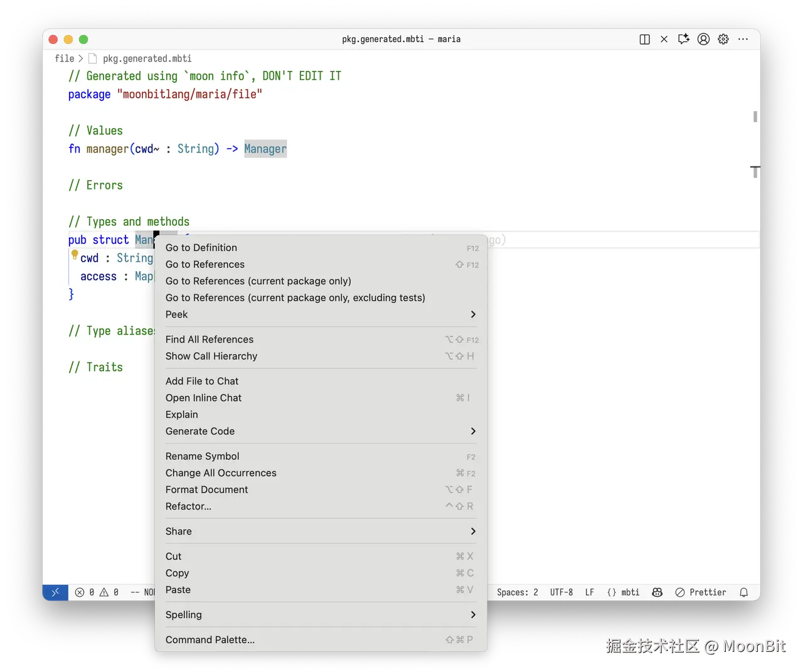Click the // Traits comment line
The image size is (803, 672).
pos(95,367)
